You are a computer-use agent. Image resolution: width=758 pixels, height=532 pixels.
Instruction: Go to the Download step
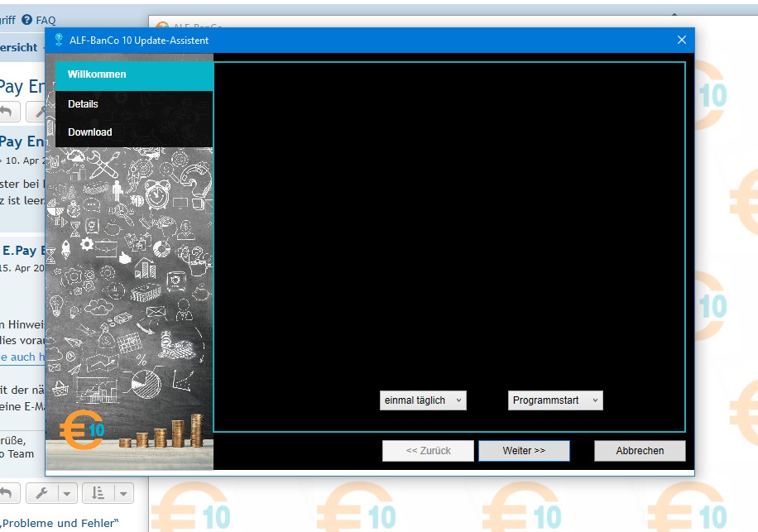[134, 132]
